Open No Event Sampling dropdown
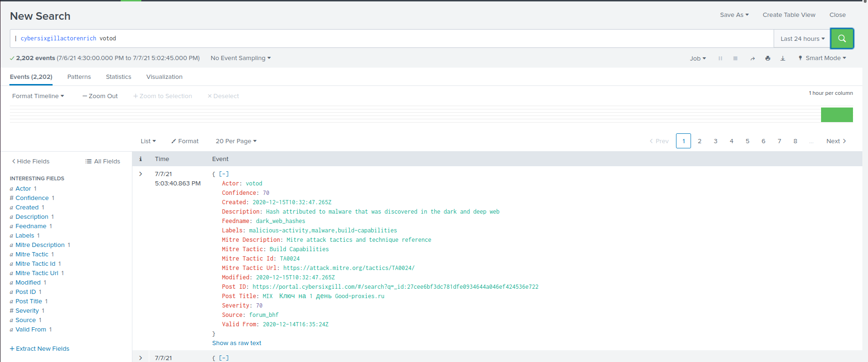868x362 pixels. point(240,58)
